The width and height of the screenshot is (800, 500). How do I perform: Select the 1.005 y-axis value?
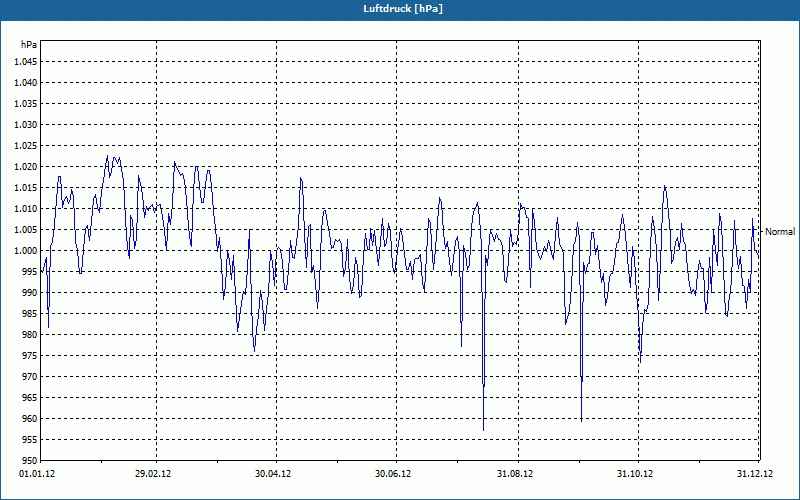click(26, 230)
